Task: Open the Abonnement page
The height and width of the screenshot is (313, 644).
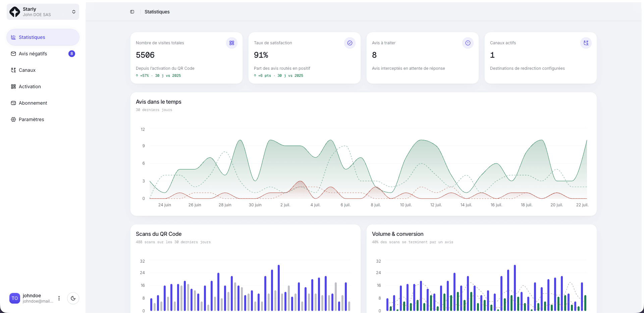Action: [x=43, y=103]
